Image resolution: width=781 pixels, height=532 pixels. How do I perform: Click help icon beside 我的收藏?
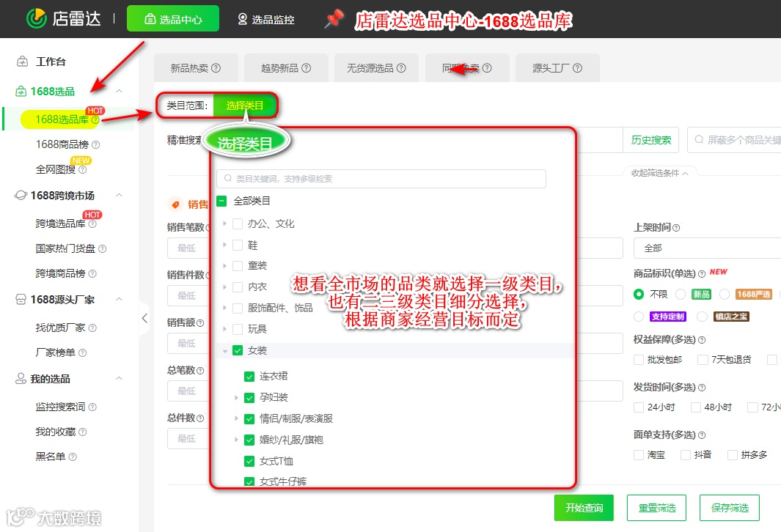83,432
